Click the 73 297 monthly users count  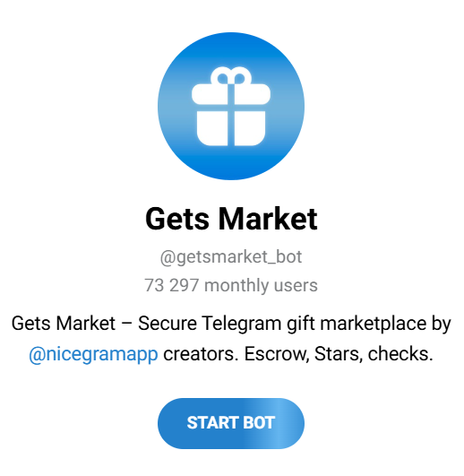[x=231, y=286]
